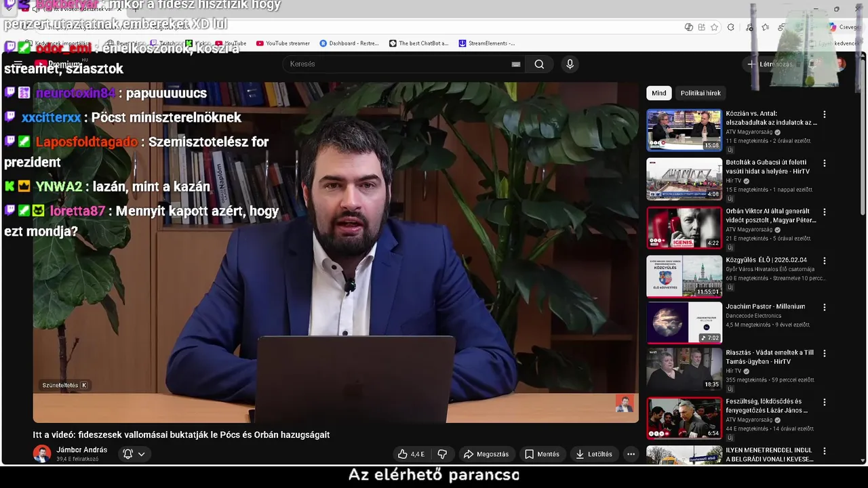This screenshot has width=868, height=488.
Task: Select the Mind filter chip
Action: 659,93
